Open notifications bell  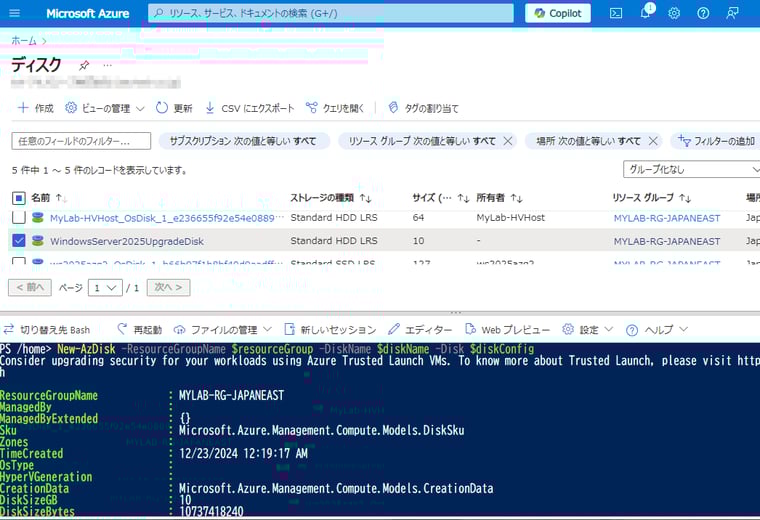pyautogui.click(x=645, y=13)
